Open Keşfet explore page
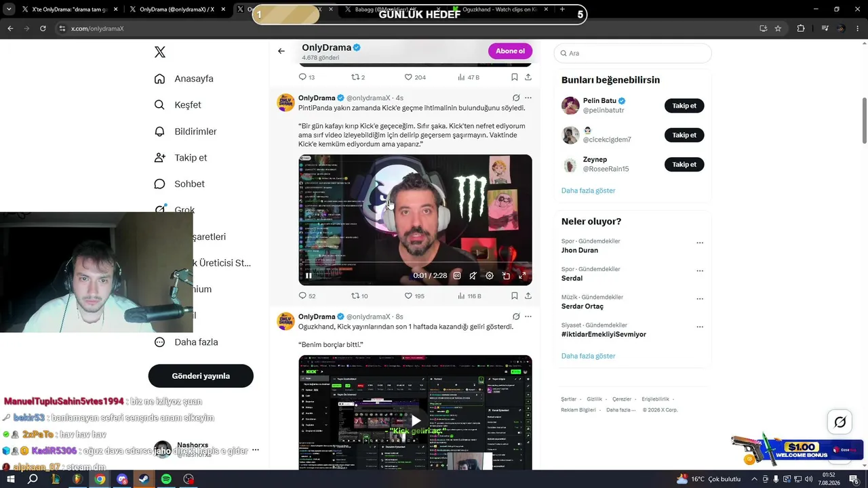The image size is (868, 488). pos(178,105)
